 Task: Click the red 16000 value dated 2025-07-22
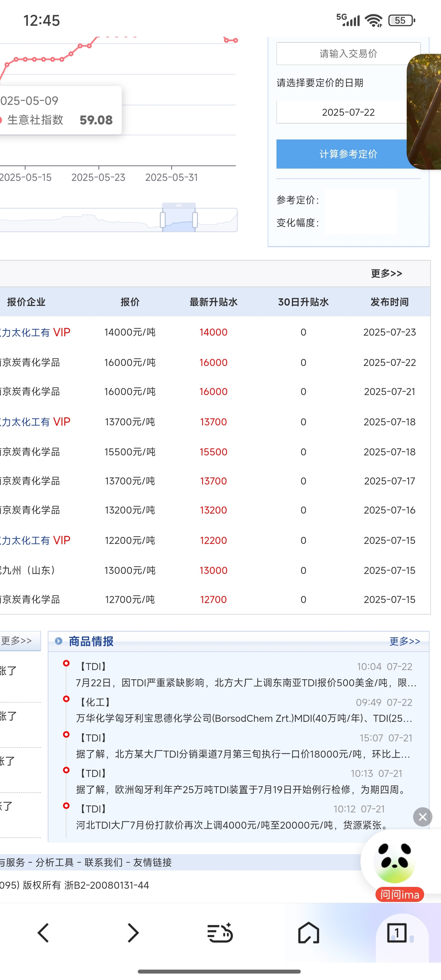[x=213, y=363]
